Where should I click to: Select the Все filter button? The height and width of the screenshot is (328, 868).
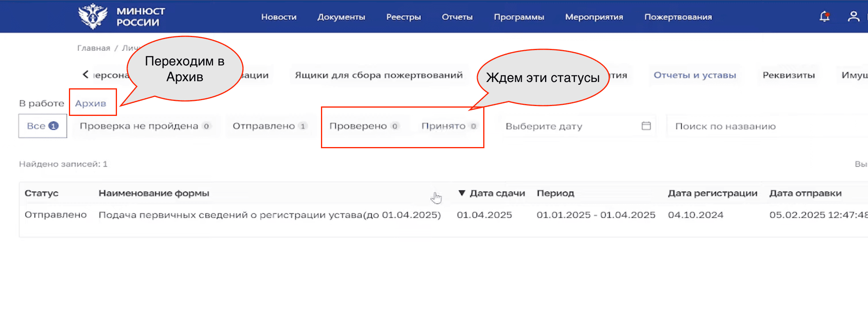click(43, 126)
